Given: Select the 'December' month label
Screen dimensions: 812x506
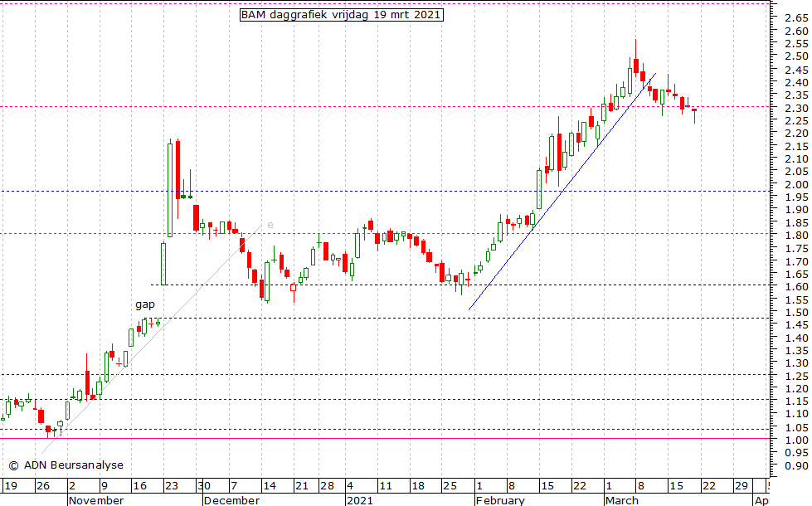Looking at the screenshot, I should pyautogui.click(x=231, y=500).
